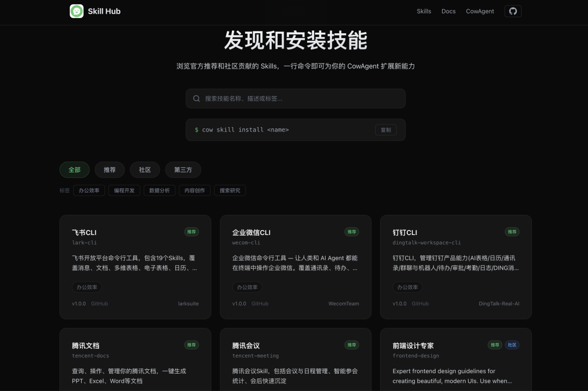Click 办公效率 tag in 钉钉CLI card
588x391 pixels.
408,287
